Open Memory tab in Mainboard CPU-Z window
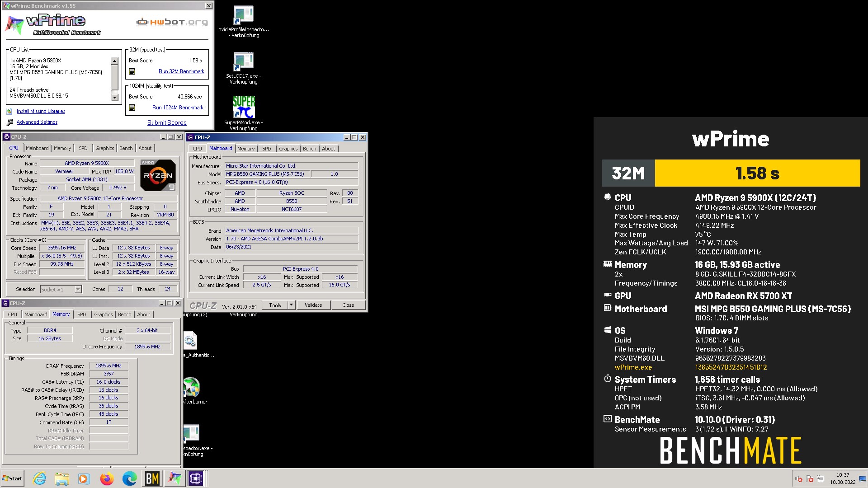 (x=246, y=149)
